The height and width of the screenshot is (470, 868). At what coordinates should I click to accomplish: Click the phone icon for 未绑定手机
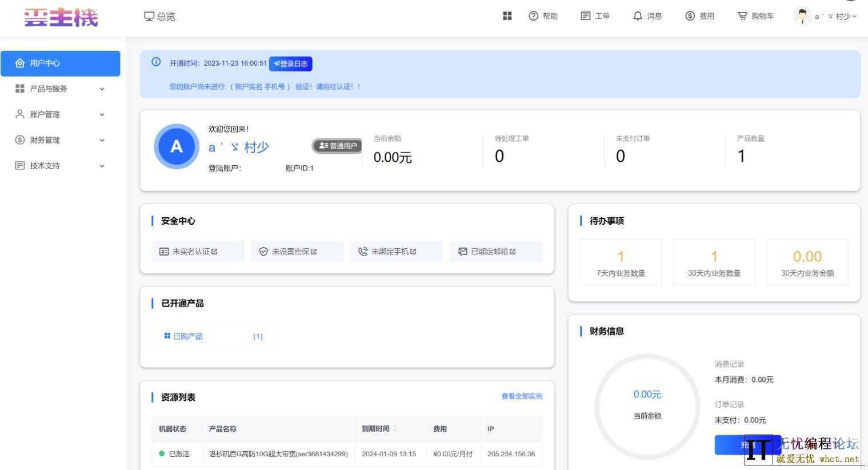(362, 251)
